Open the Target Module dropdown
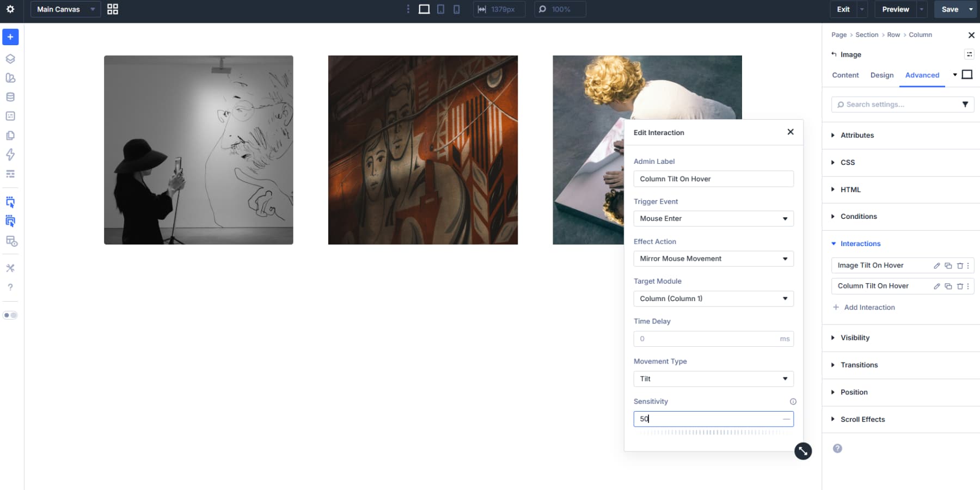980x490 pixels. tap(713, 298)
